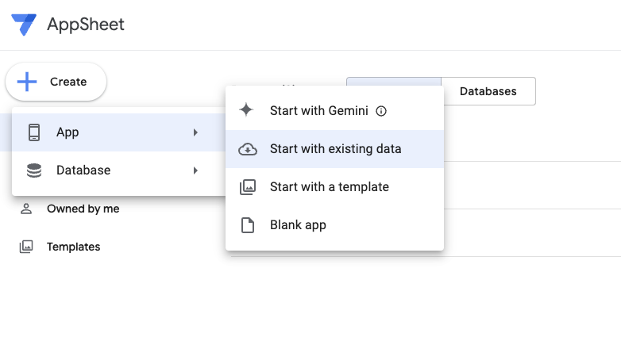The height and width of the screenshot is (364, 621).
Task: Choose Blank app option
Action: point(334,224)
